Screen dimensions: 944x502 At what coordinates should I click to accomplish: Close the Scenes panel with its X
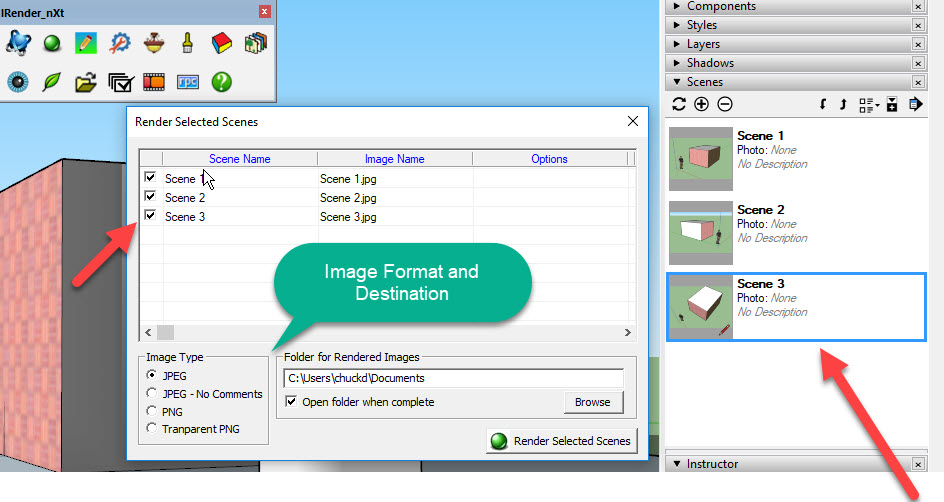(x=918, y=82)
